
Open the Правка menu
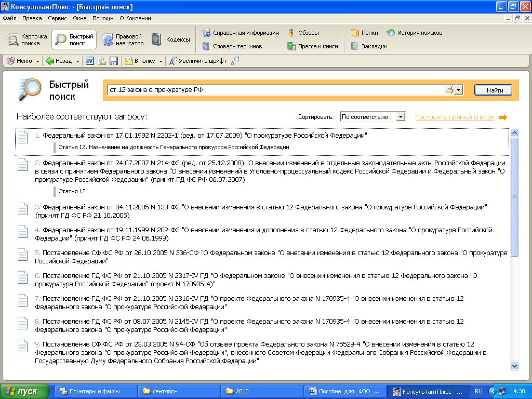pos(32,18)
